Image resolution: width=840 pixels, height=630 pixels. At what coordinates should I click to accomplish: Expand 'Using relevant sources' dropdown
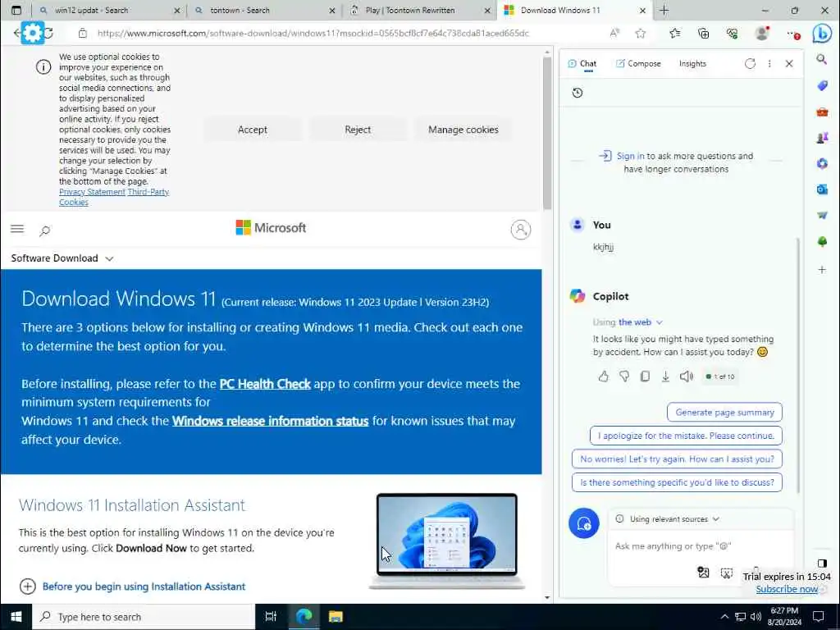coord(668,518)
